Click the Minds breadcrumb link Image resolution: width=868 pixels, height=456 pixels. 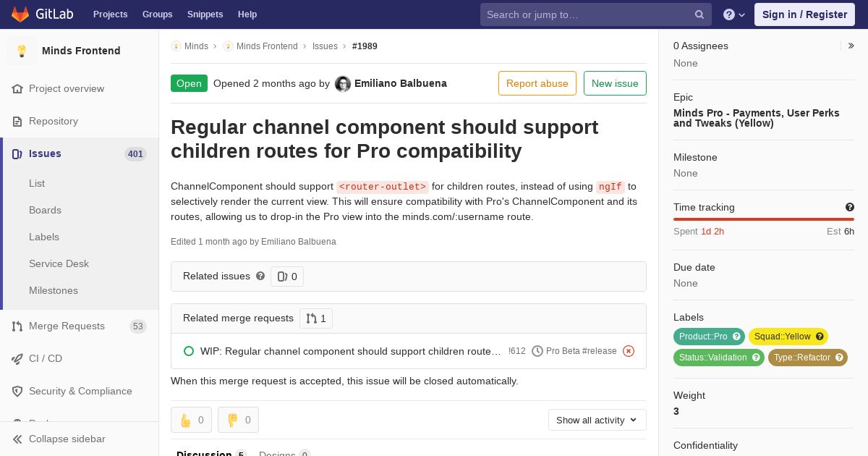(x=196, y=46)
